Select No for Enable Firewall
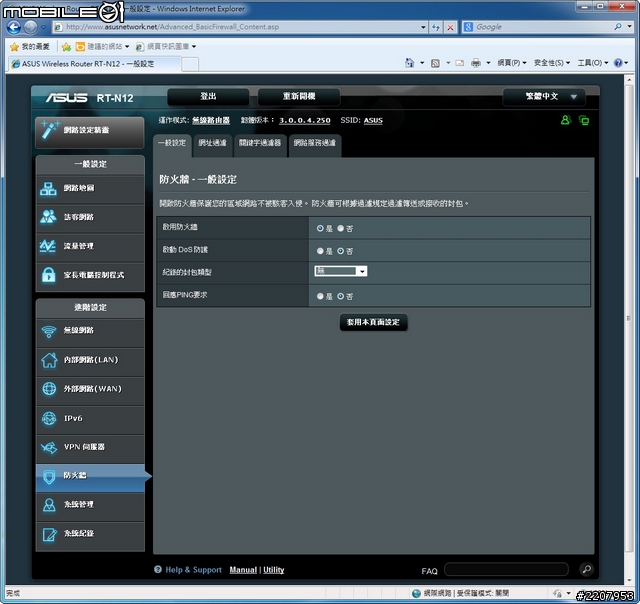This screenshot has height=604, width=640. point(340,229)
